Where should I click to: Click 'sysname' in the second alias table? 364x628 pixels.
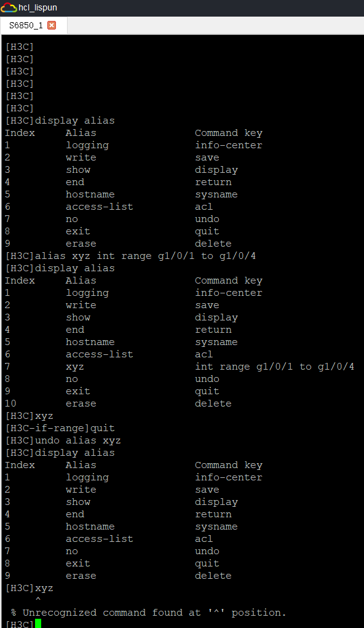click(216, 343)
